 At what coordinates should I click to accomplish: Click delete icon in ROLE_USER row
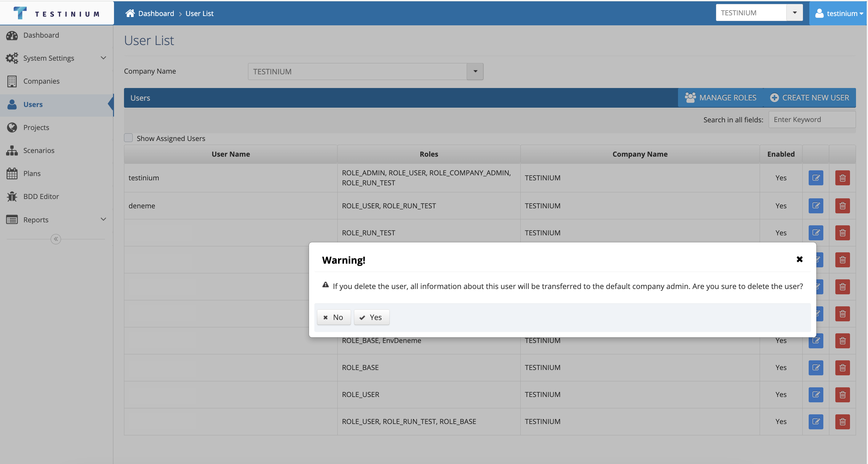842,395
